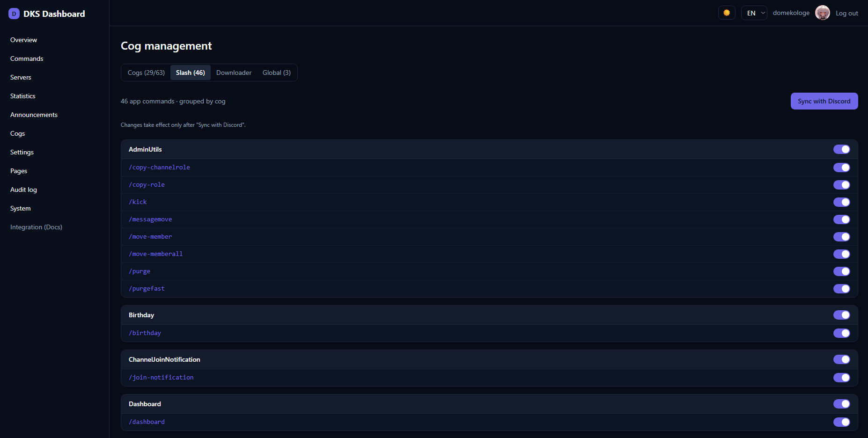Toggle the AdminUtils cog switch
This screenshot has height=438, width=868.
point(842,149)
